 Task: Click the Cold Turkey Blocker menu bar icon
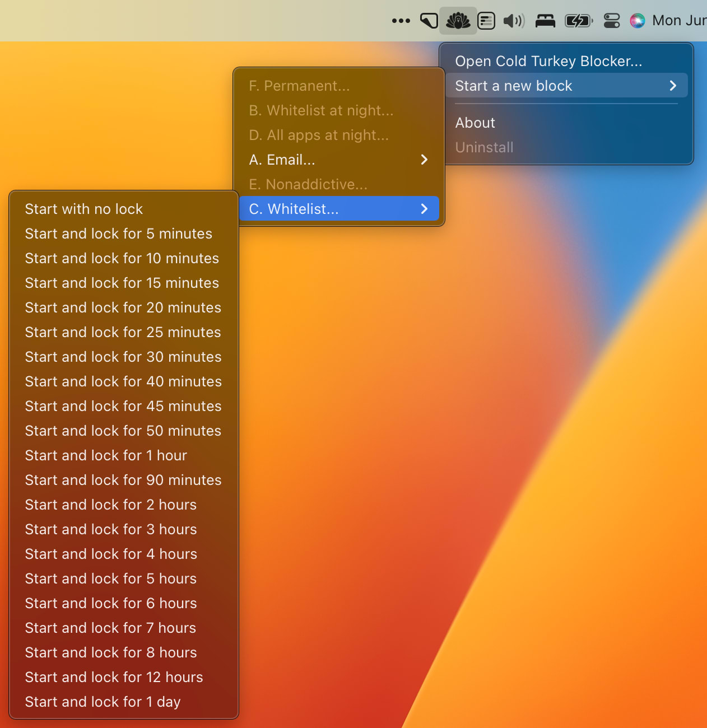458,21
